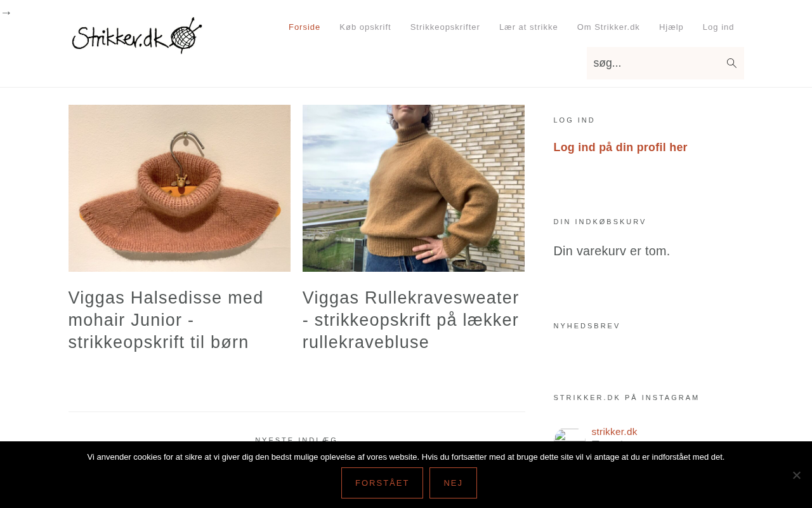
Task: Click Log ind in top navigation
Action: click(x=718, y=27)
